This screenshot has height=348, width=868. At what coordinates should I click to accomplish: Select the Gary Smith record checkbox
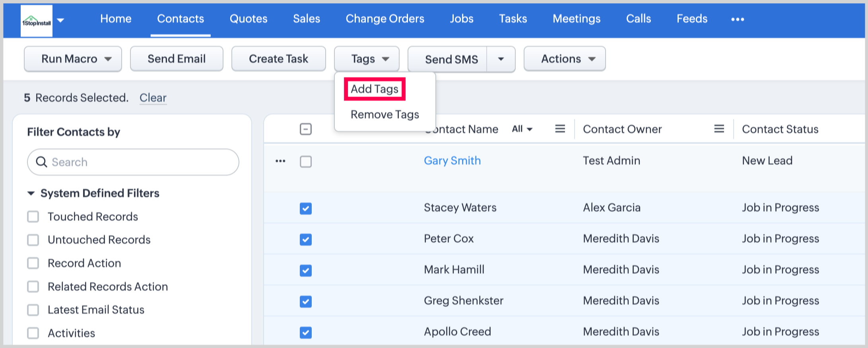(305, 161)
